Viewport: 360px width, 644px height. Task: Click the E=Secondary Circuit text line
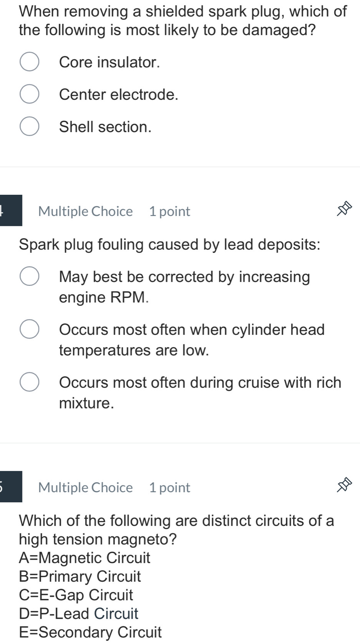click(90, 632)
